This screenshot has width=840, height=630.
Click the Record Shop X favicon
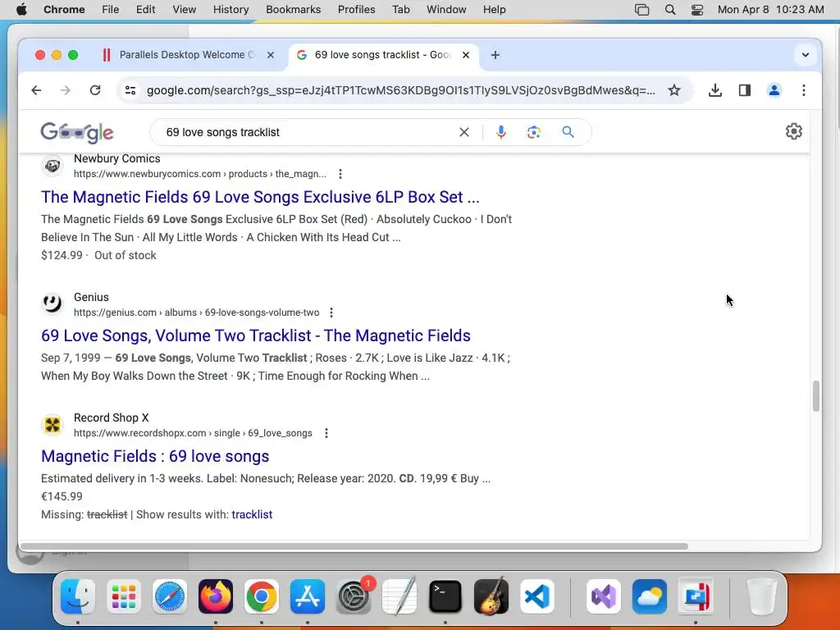tap(52, 425)
